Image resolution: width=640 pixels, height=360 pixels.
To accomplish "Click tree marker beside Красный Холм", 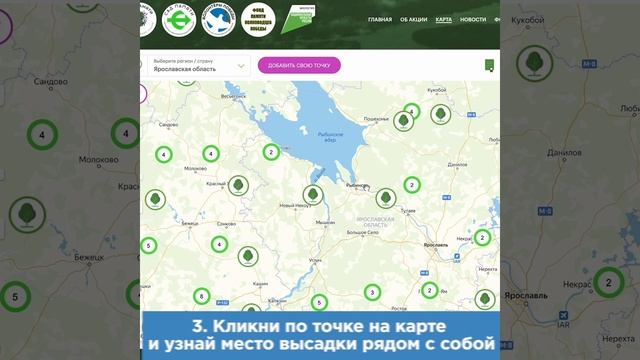I will pyautogui.click(x=238, y=186).
